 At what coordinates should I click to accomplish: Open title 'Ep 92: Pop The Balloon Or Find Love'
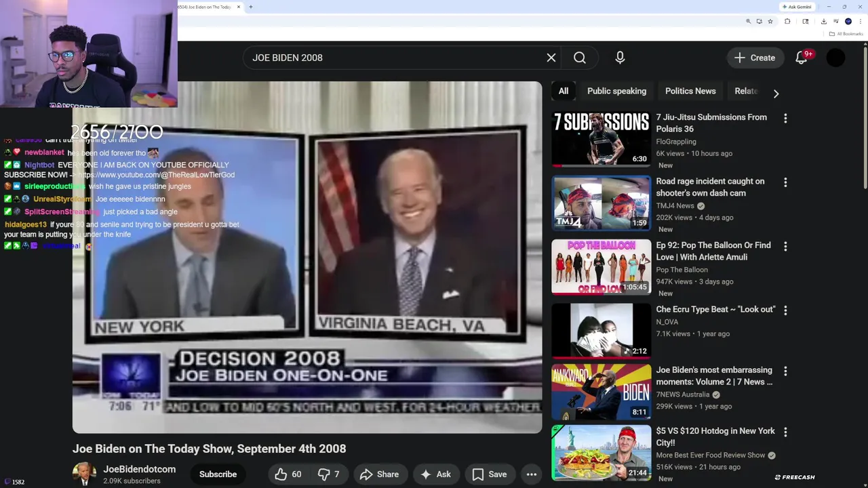point(713,251)
